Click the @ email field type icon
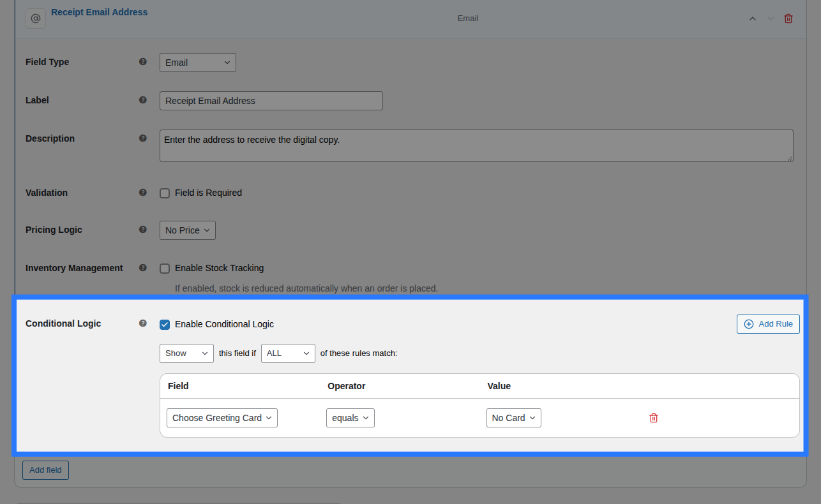Image resolution: width=821 pixels, height=504 pixels. [36, 19]
